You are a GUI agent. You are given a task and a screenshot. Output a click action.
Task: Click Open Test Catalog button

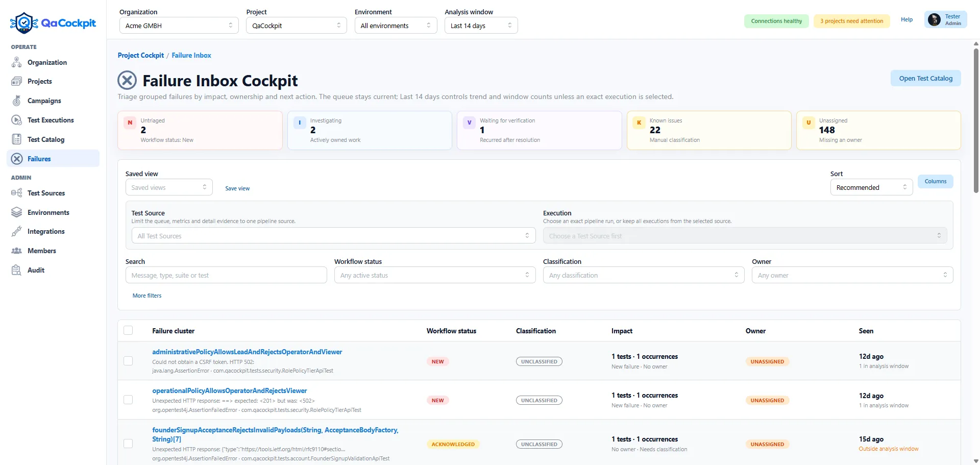coord(925,78)
